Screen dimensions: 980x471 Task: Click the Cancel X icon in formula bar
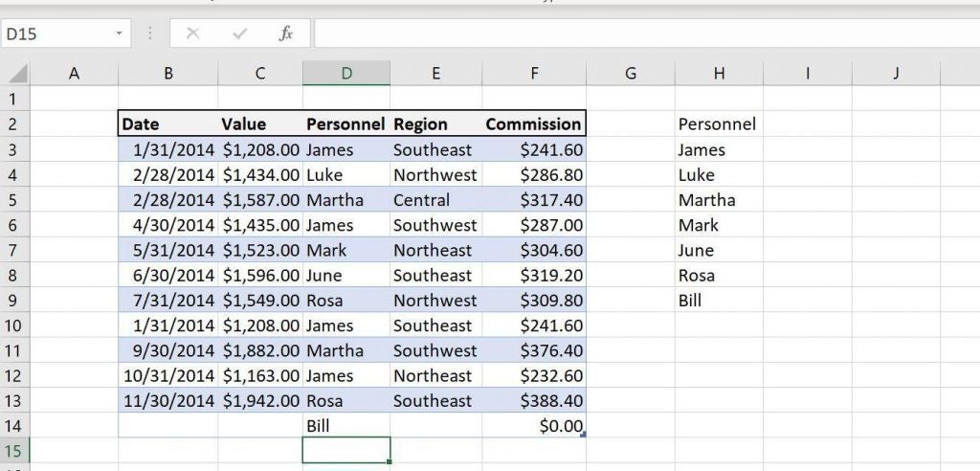pyautogui.click(x=192, y=34)
